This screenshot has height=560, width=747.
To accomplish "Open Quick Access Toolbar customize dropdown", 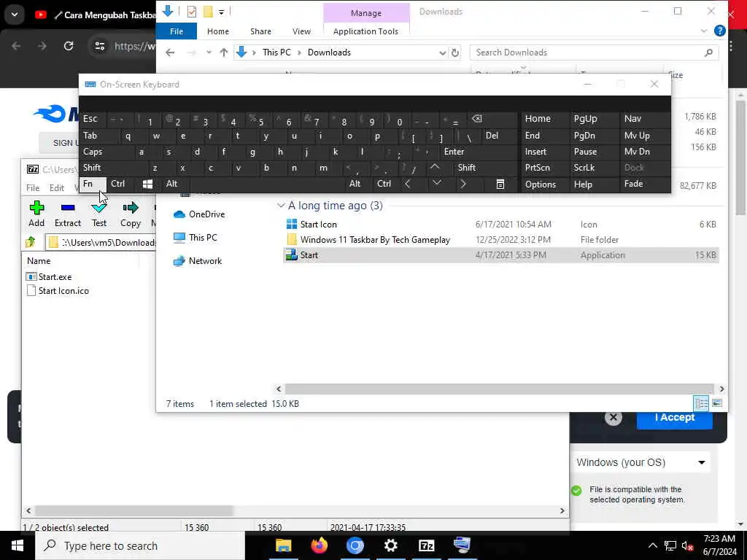I will pos(222,12).
